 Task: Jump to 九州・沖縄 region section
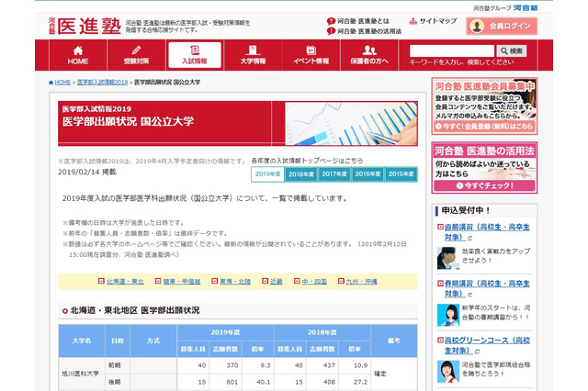361,281
